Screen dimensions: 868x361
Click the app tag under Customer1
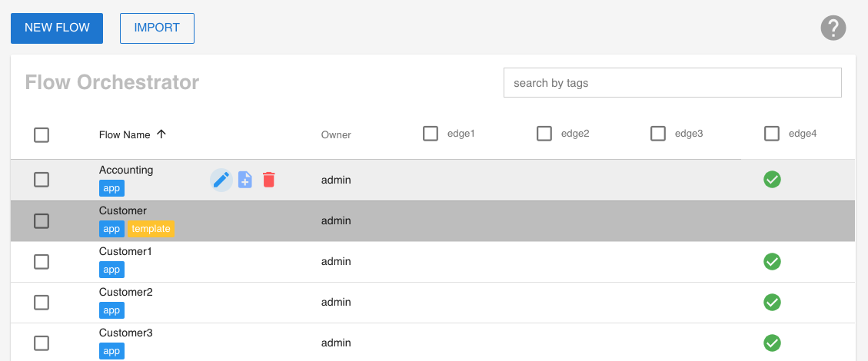tap(111, 270)
